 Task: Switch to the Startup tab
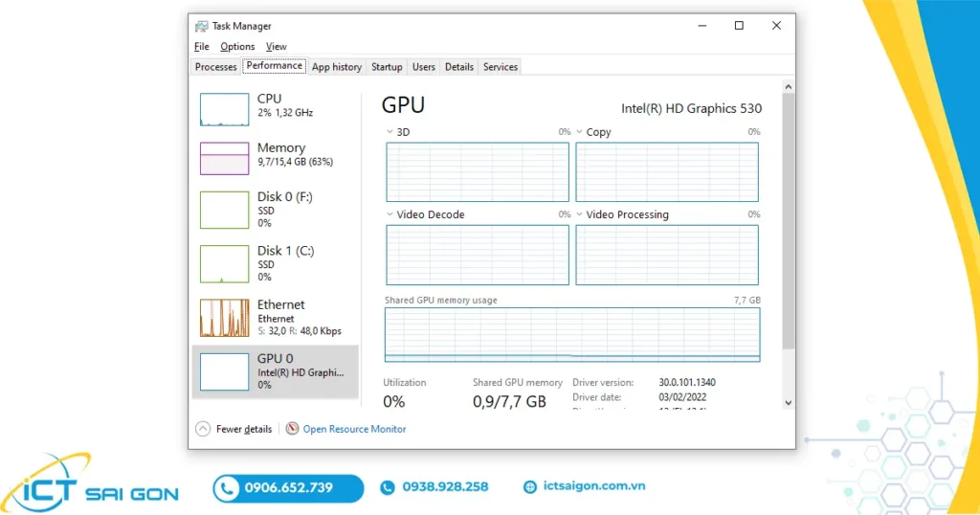coord(387,67)
